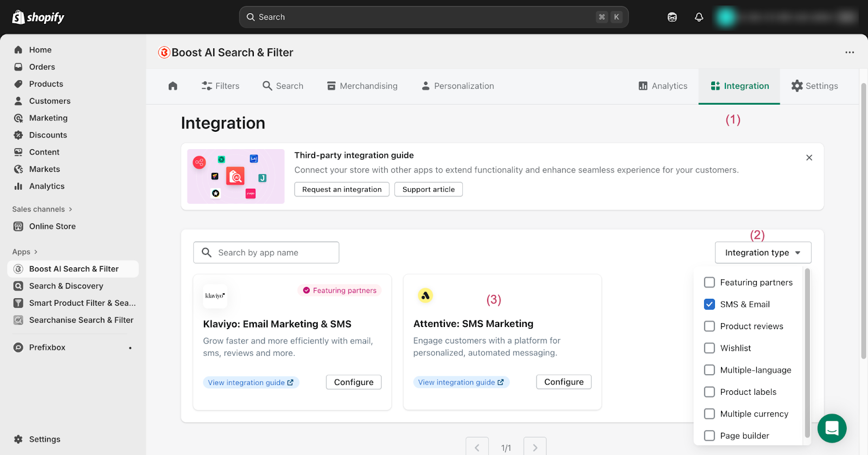Check the Product reviews filter

coord(709,326)
